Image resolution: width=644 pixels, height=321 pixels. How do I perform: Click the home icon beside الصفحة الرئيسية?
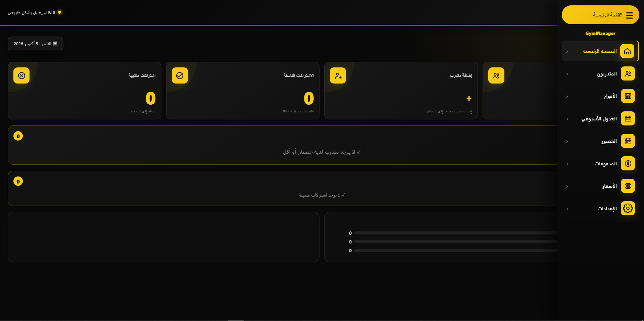627,51
